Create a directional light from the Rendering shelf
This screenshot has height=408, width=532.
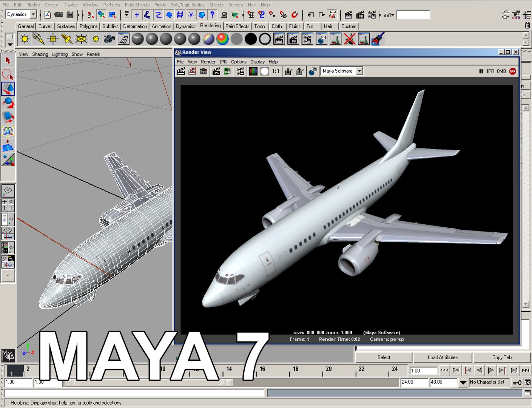(38, 39)
